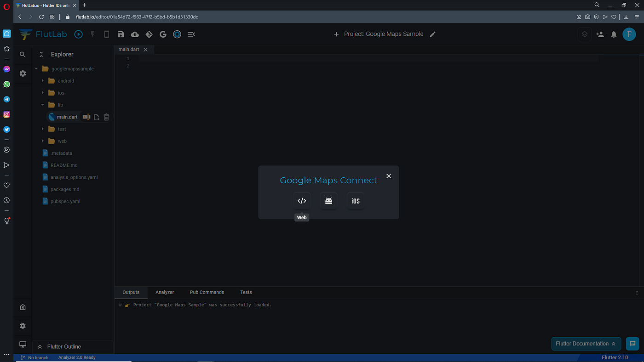This screenshot has width=644, height=362.
Task: Expand the android folder
Action: (43, 81)
